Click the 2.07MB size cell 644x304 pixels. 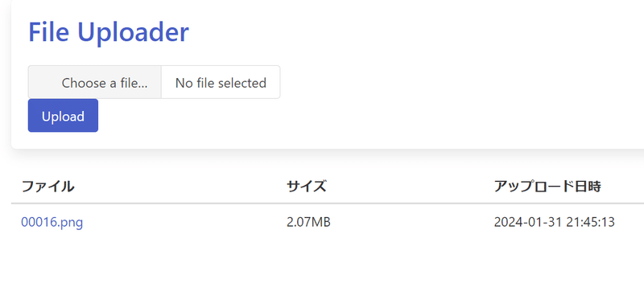coord(308,222)
